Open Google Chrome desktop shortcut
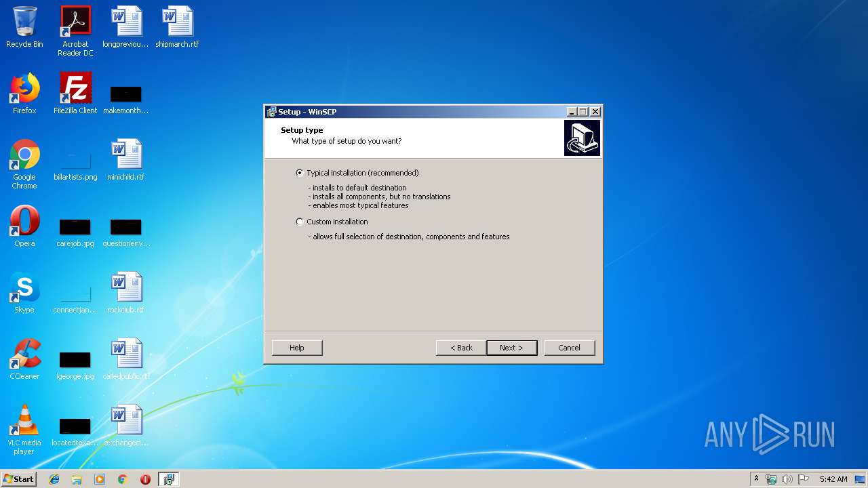This screenshot has width=868, height=488. [x=24, y=165]
